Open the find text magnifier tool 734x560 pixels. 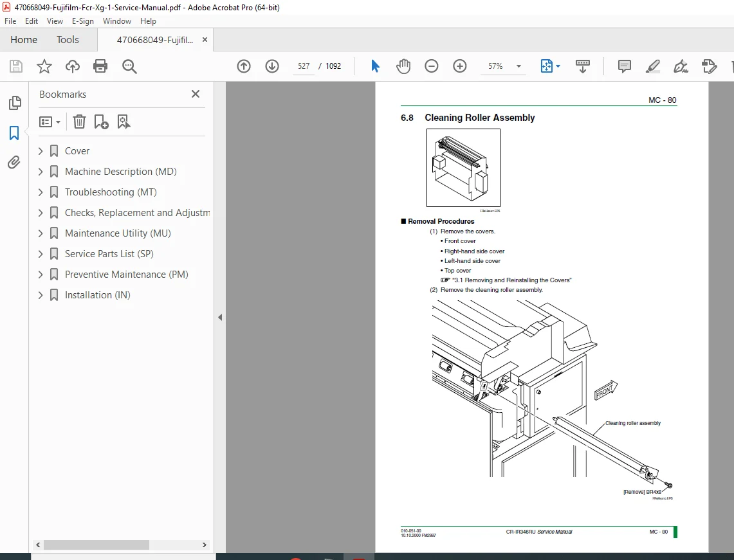click(129, 66)
